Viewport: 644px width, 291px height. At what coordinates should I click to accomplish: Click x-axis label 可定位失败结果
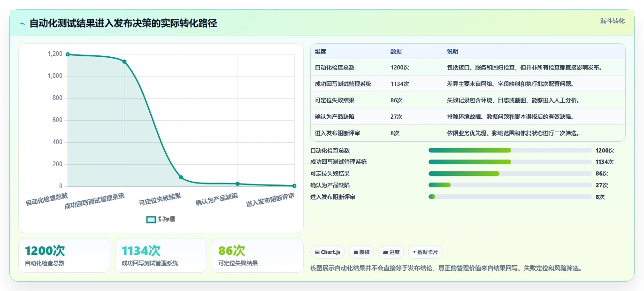pos(160,199)
